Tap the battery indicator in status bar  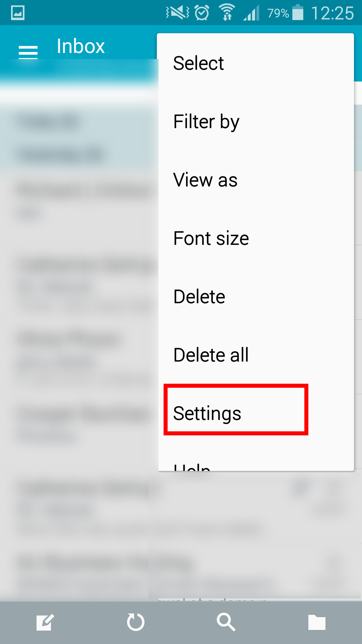[x=298, y=13]
